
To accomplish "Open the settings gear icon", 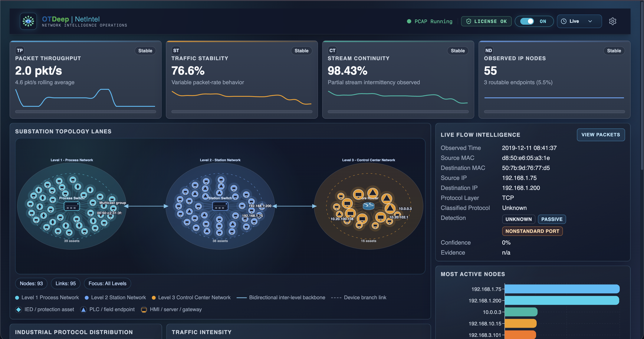I will coord(612,21).
